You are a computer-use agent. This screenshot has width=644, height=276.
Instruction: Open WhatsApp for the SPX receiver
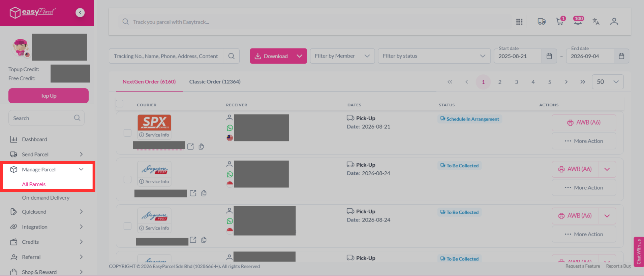230,128
